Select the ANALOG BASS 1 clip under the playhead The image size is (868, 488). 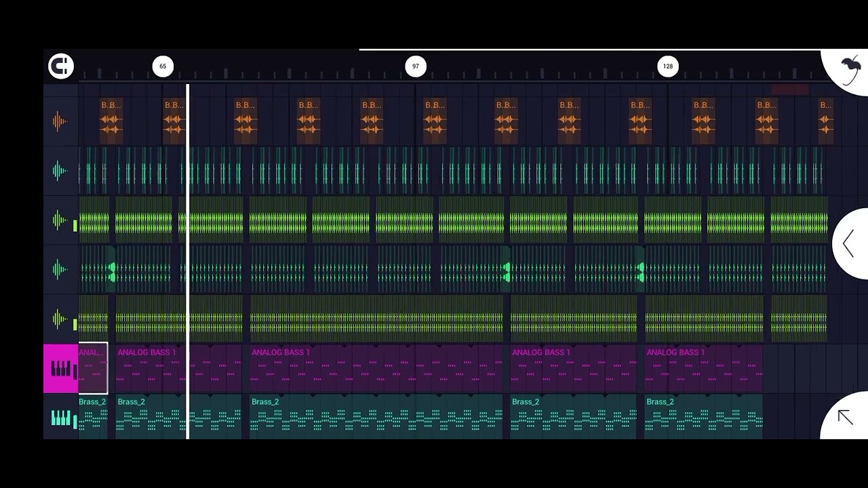tap(179, 369)
